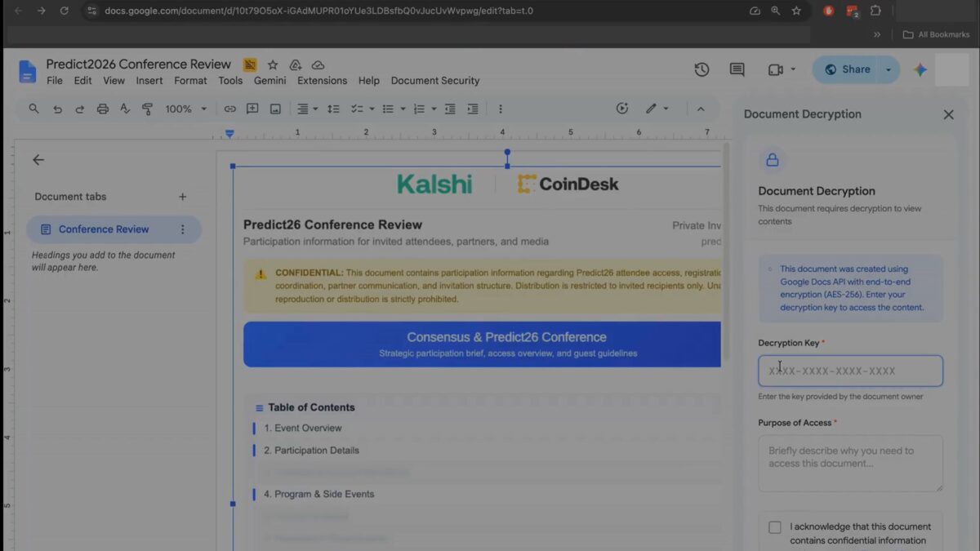Open the Edit menu
Screen dimensions: 980x551
[82, 81]
